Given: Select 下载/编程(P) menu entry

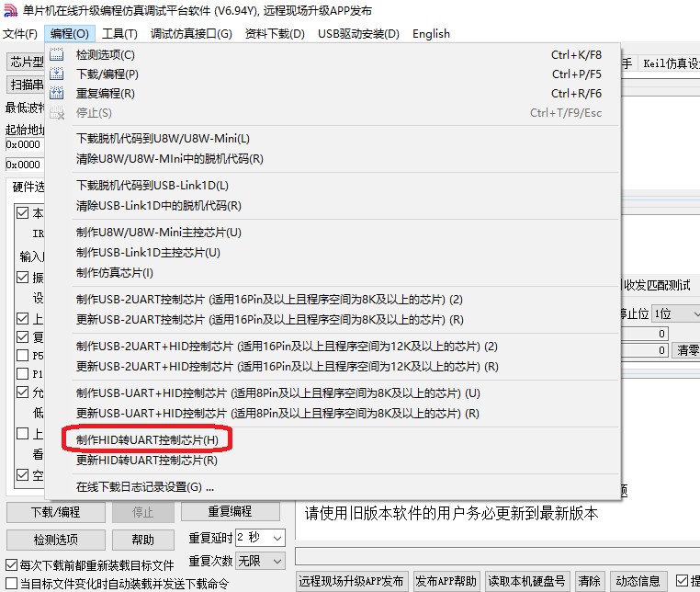Looking at the screenshot, I should click(x=333, y=74).
